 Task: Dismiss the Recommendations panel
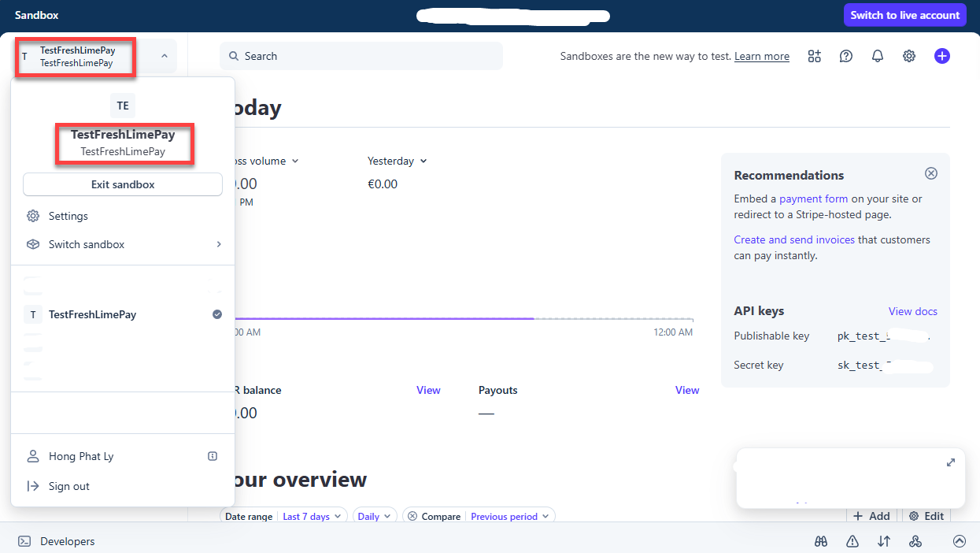pyautogui.click(x=931, y=173)
